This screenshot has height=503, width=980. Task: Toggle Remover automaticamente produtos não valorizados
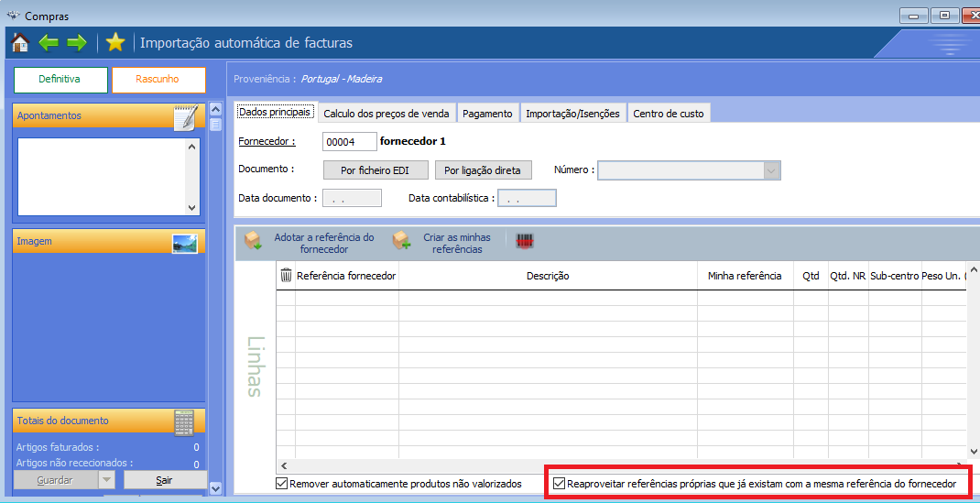(282, 483)
